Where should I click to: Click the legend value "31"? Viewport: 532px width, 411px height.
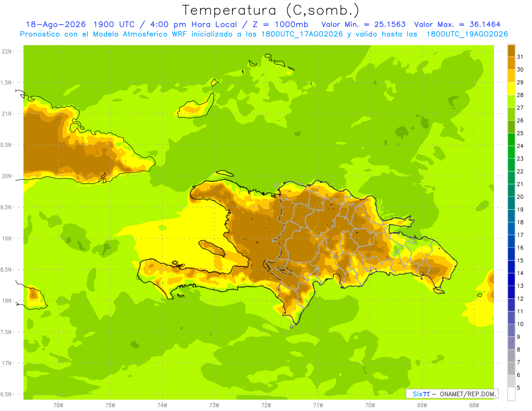coord(520,57)
